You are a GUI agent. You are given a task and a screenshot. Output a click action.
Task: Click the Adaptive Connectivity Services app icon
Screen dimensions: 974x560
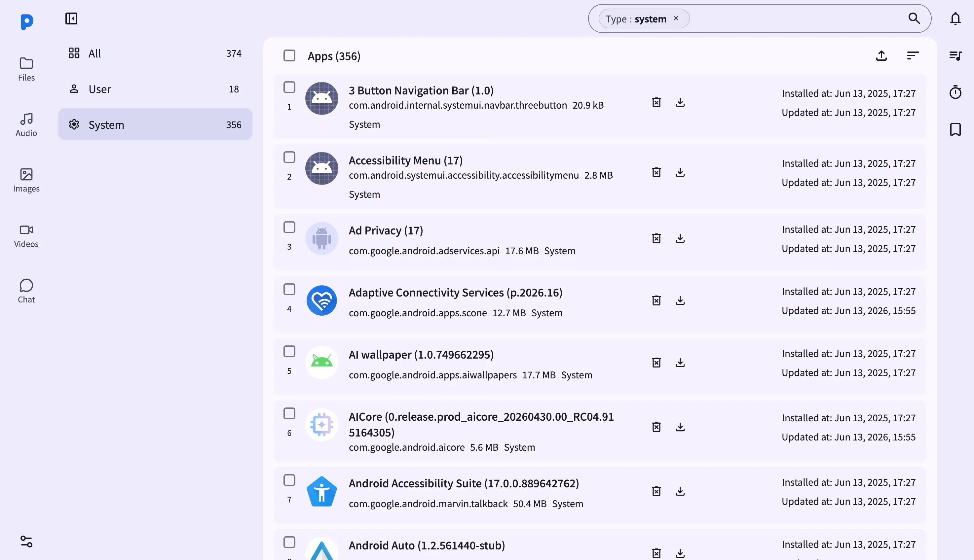[x=322, y=300]
